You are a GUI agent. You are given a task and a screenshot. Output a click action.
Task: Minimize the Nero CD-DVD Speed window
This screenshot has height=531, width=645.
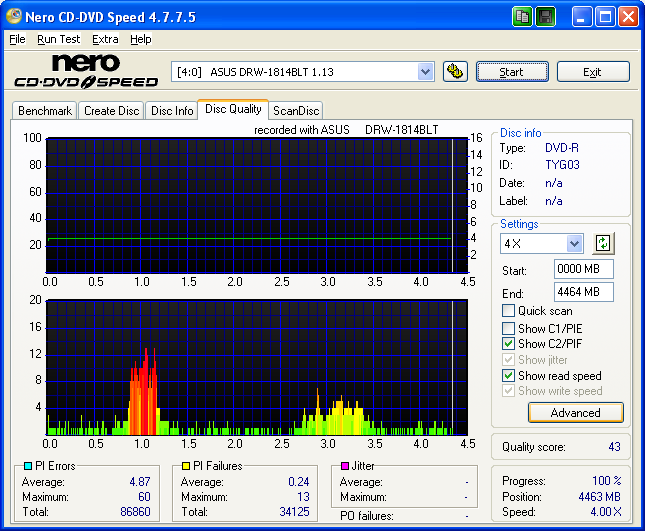582,17
